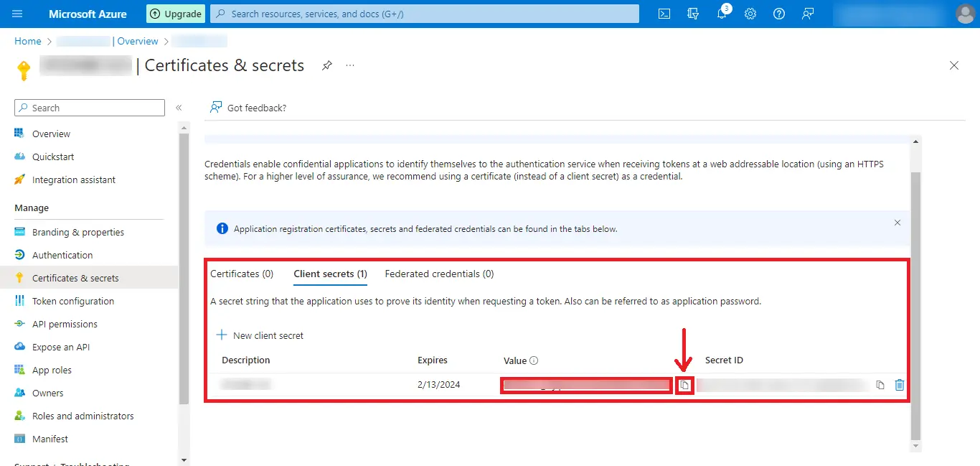Add a New client secret
Screen dimensions: 980x466
coord(260,335)
